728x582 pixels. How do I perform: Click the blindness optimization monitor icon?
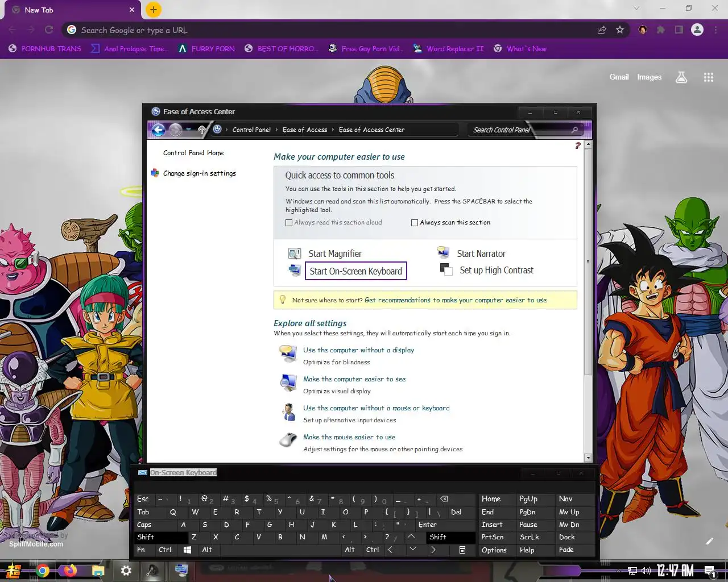coord(288,354)
